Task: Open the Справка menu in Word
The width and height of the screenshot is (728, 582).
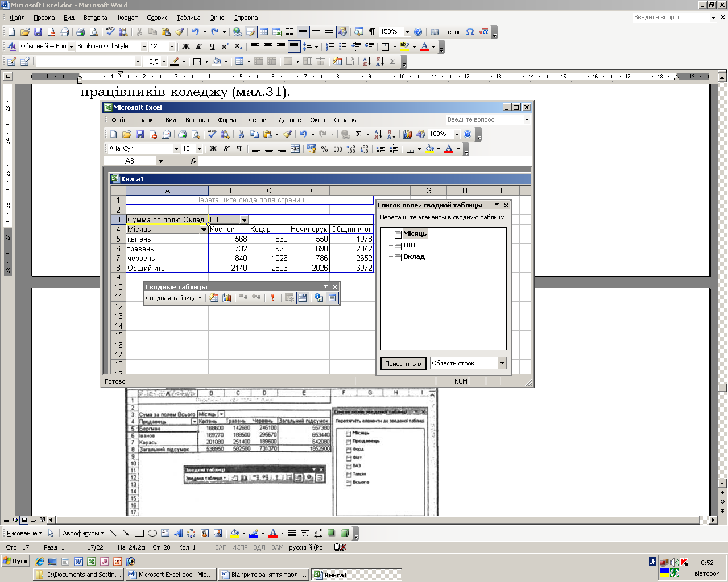Action: 245,18
